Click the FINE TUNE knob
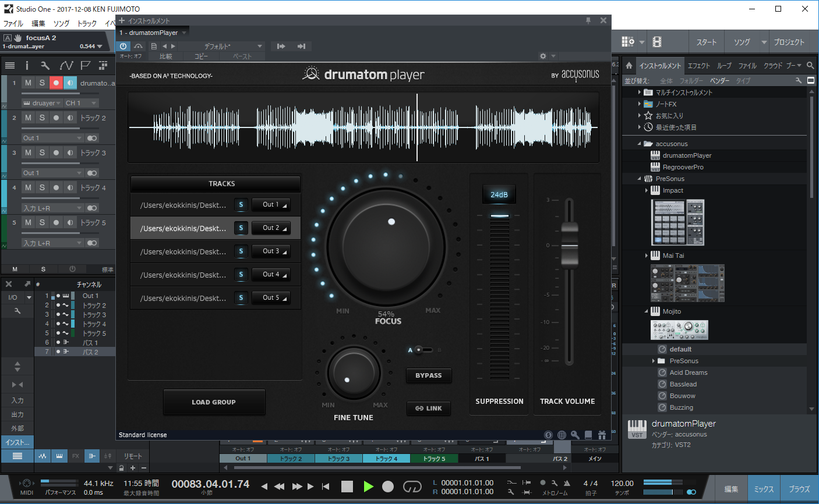This screenshot has height=504, width=819. (x=354, y=374)
